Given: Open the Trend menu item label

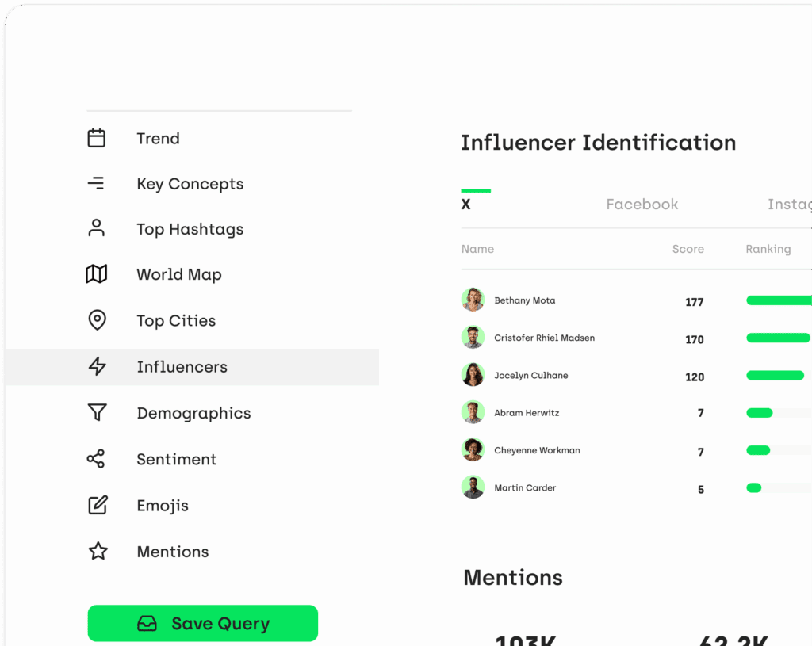Looking at the screenshot, I should 158,139.
